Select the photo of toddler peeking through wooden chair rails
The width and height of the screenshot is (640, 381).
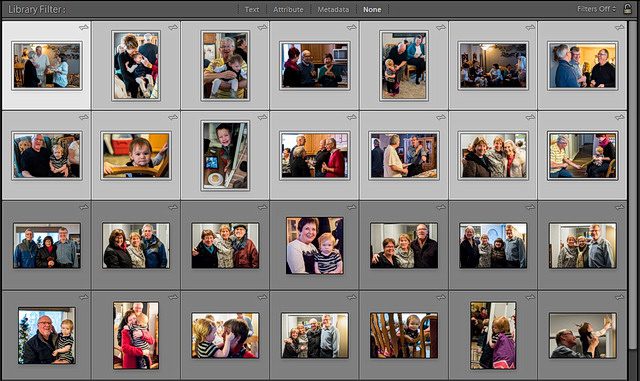(404, 336)
